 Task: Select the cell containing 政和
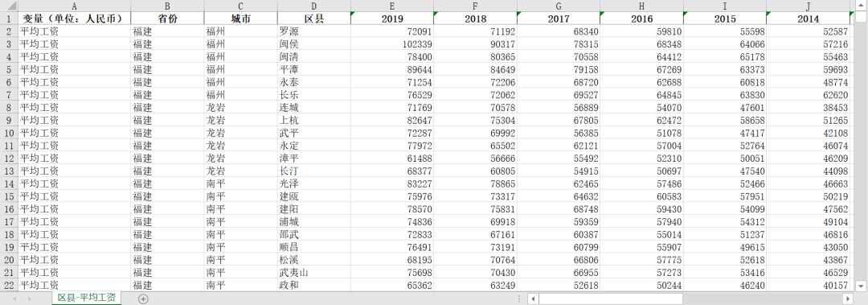coord(314,285)
